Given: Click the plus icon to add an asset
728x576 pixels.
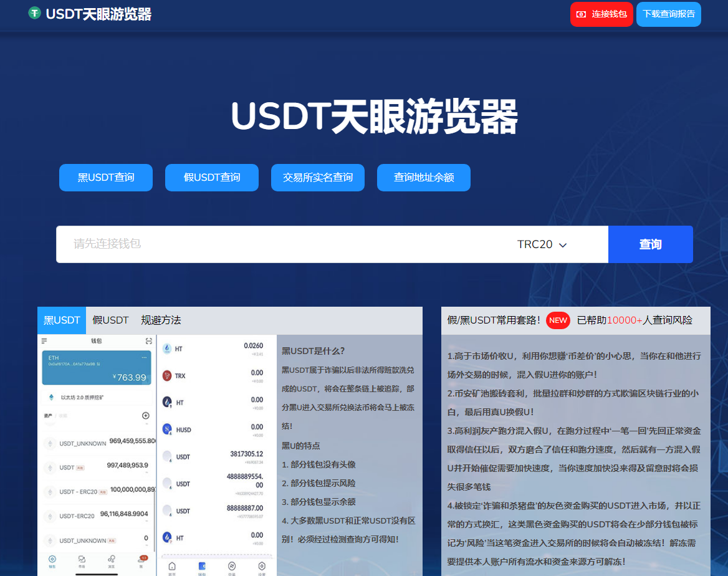Looking at the screenshot, I should [x=145, y=416].
